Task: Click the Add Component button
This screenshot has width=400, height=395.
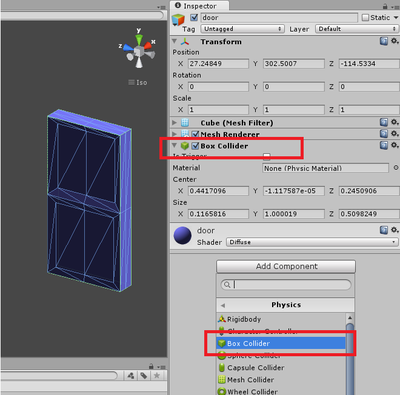Action: [x=286, y=266]
